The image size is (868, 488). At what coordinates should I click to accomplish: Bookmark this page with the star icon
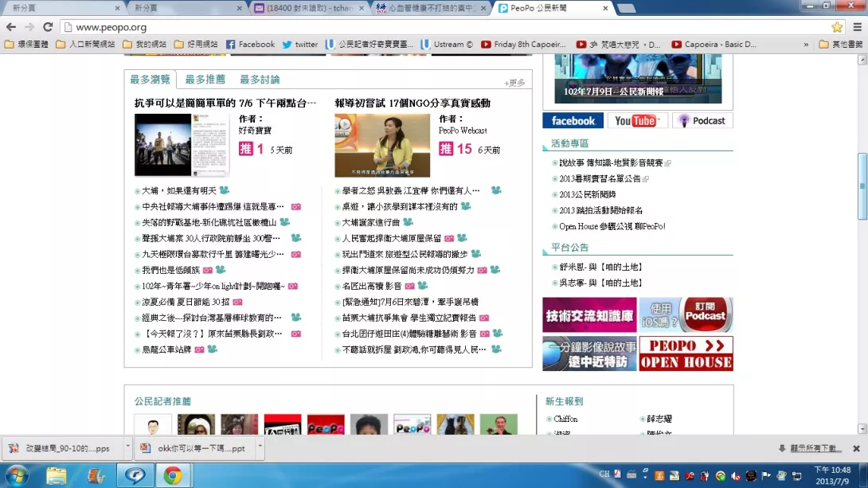(x=837, y=26)
